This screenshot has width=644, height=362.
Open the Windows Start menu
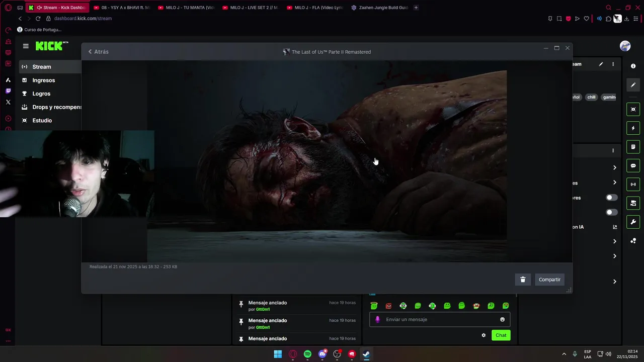(x=278, y=354)
